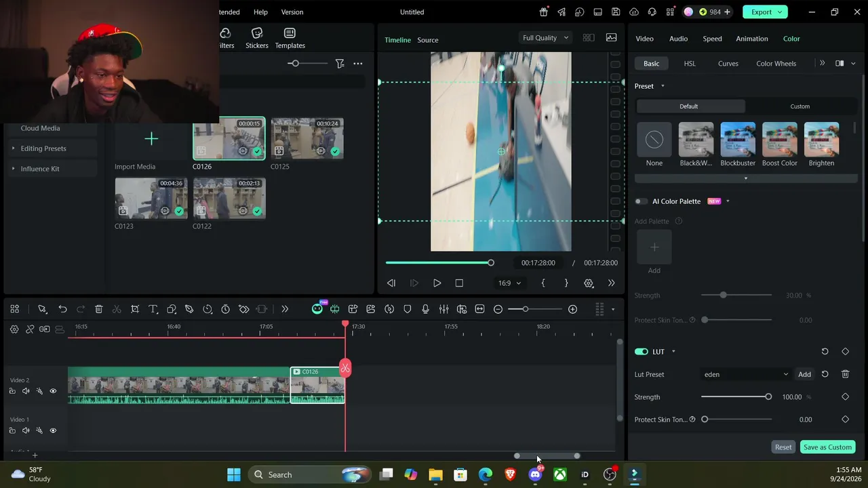Open the Lut Preset eden dropdown
This screenshot has width=868, height=488.
(746, 374)
